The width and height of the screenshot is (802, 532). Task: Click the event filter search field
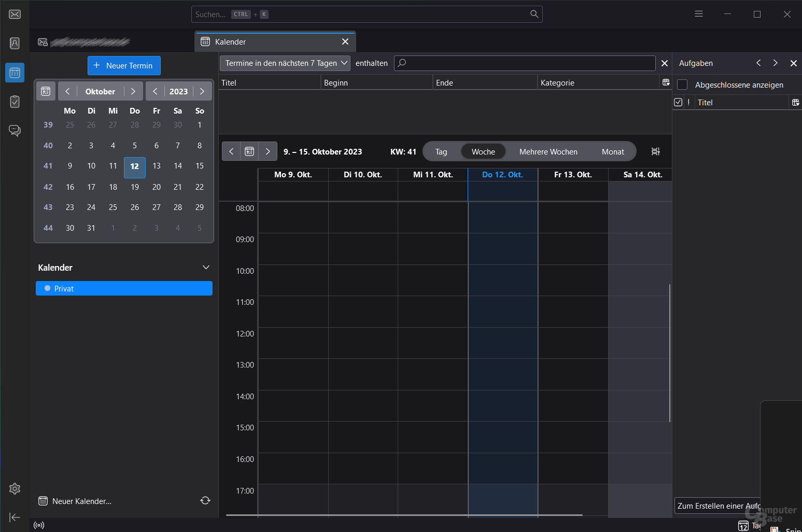tap(525, 63)
